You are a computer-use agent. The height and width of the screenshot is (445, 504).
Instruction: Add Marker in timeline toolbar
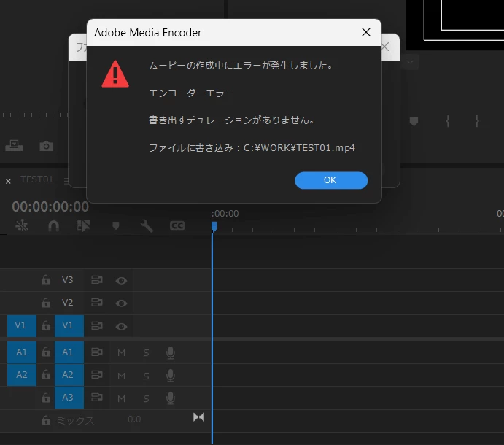116,225
